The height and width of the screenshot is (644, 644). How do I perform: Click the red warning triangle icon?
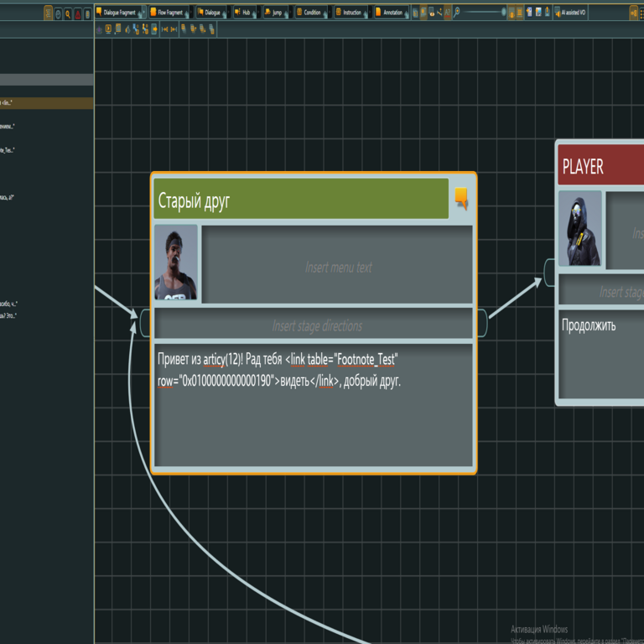[x=78, y=13]
